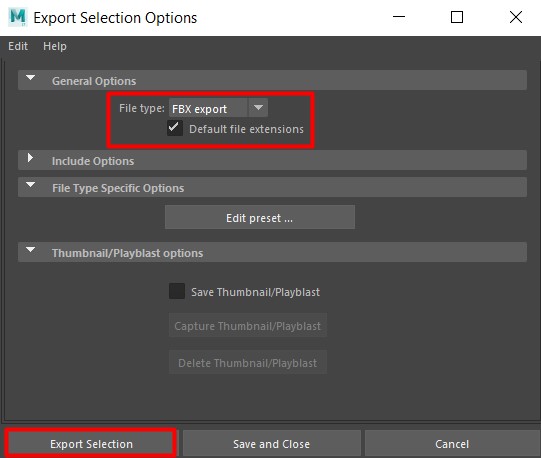Open the Help menu

[55, 46]
